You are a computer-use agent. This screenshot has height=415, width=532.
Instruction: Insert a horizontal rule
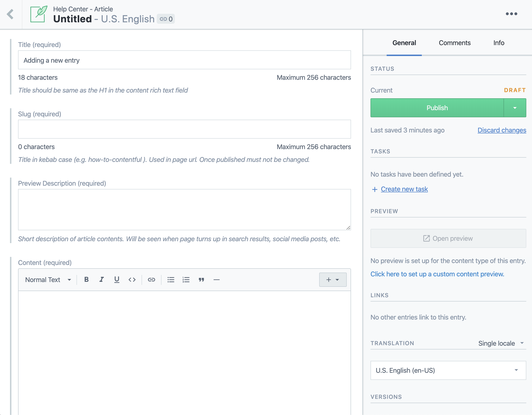[217, 280]
